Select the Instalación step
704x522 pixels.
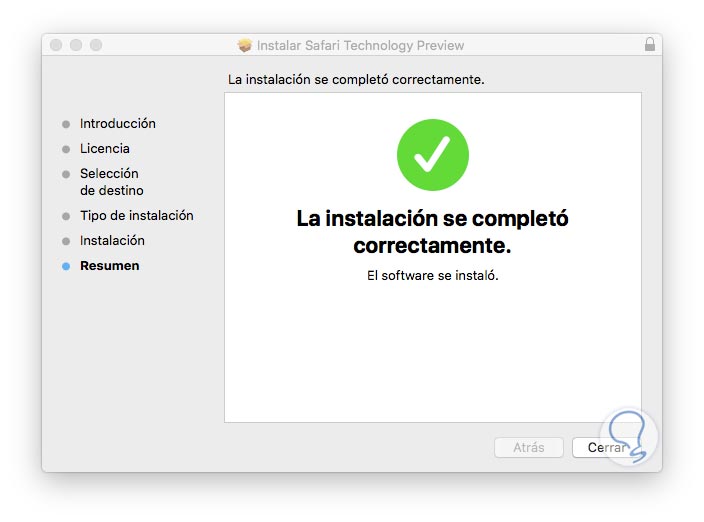click(x=112, y=241)
